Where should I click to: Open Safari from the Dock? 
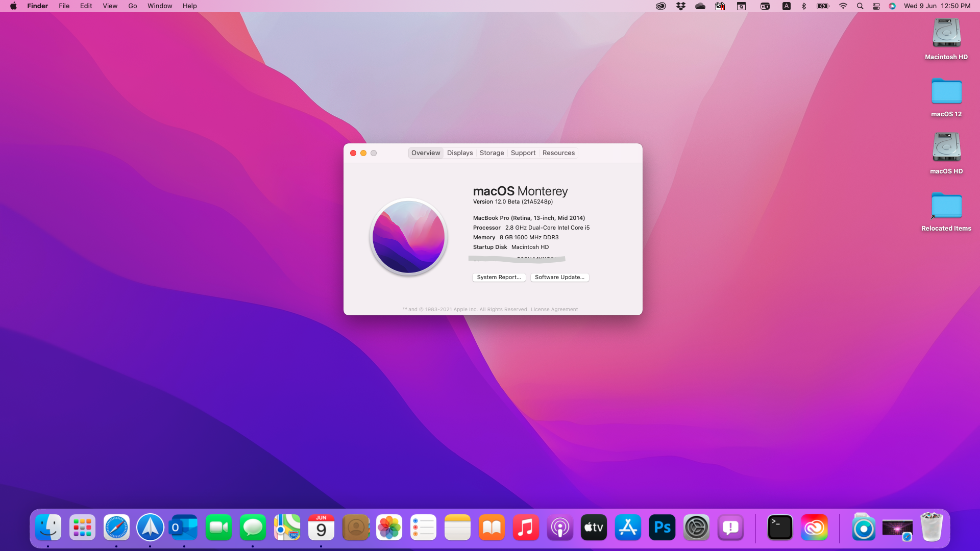pos(116,528)
